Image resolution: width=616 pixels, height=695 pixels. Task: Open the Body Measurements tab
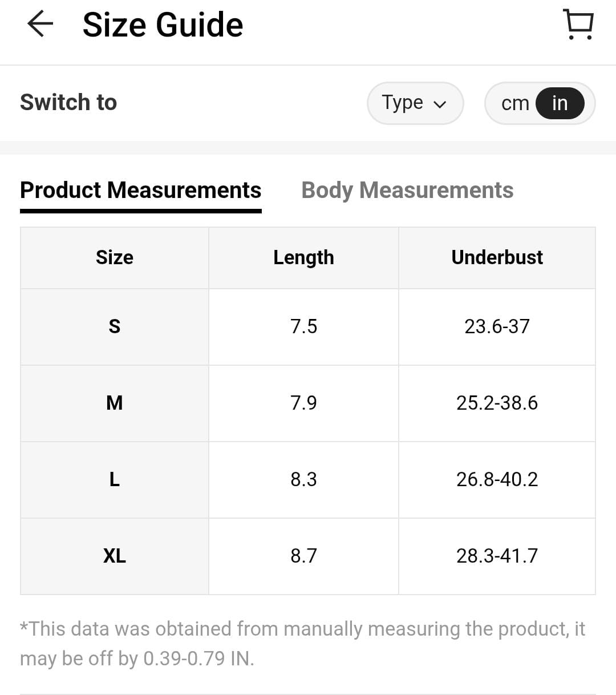pyautogui.click(x=407, y=190)
